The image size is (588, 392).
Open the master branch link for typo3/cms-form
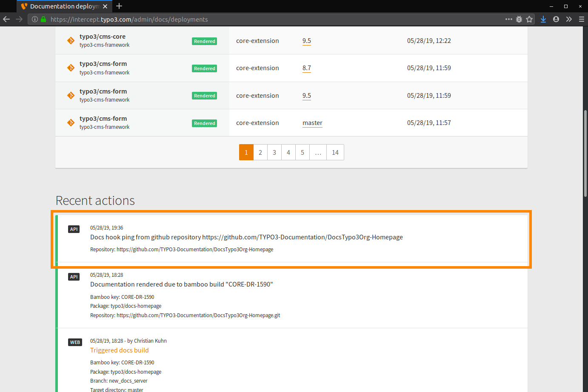[x=312, y=123]
